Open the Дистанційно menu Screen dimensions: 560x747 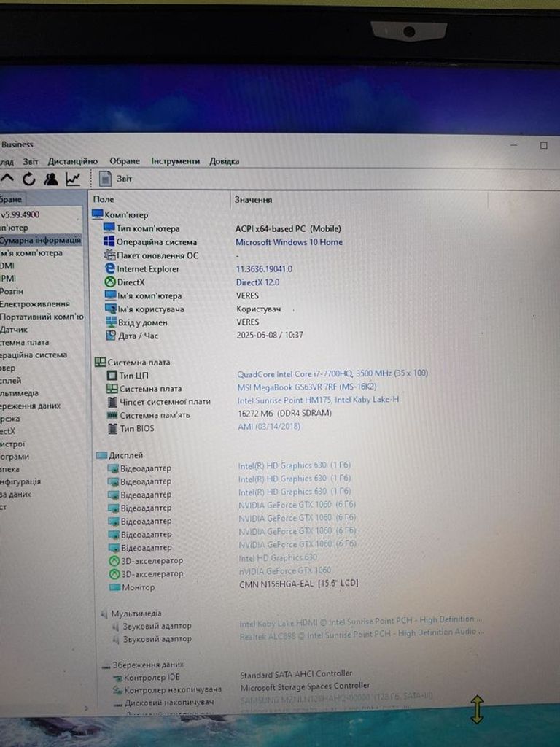point(72,161)
